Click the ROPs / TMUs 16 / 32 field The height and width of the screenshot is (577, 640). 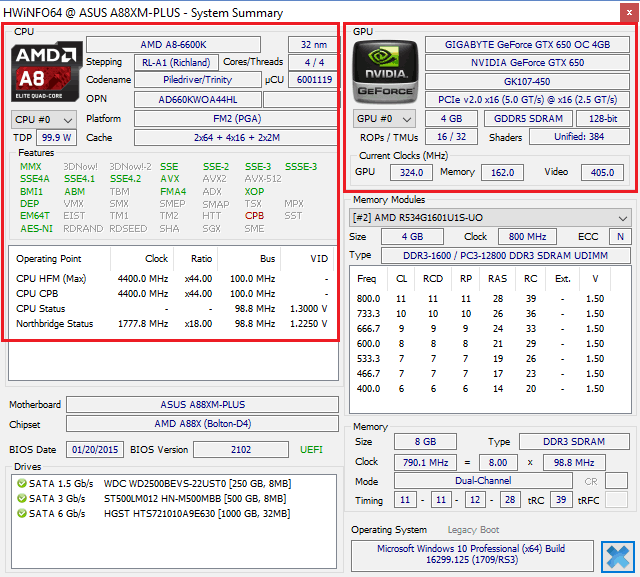click(x=451, y=137)
